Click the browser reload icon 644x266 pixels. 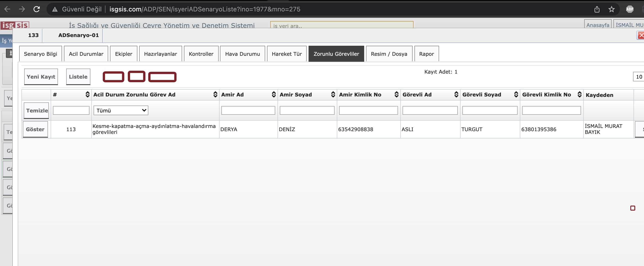click(37, 9)
